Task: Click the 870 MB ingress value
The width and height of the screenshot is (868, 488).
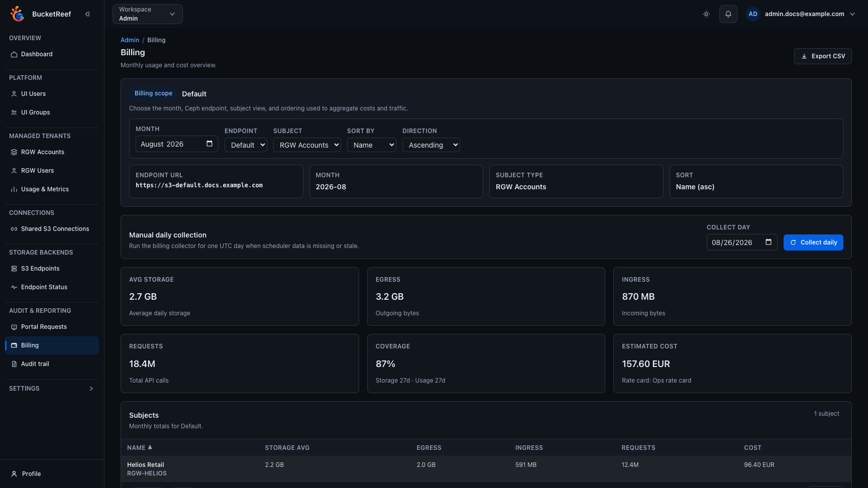Action: click(x=638, y=297)
